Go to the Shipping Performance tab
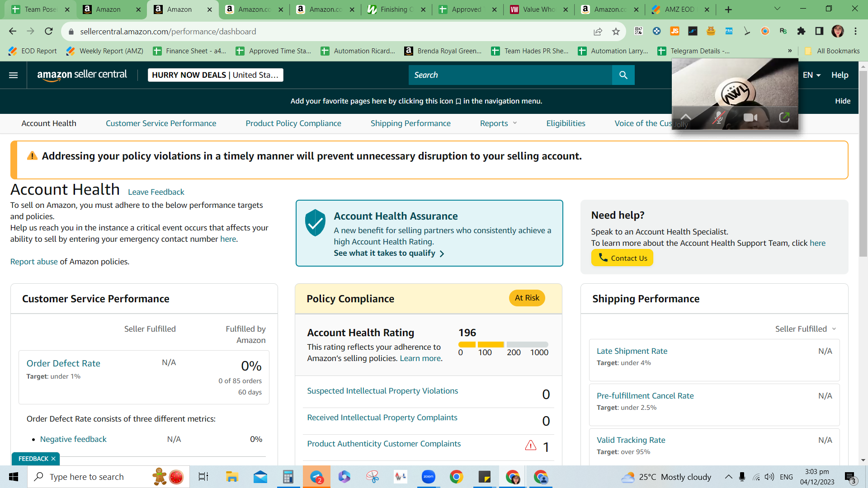The width and height of the screenshot is (868, 488). (x=410, y=123)
